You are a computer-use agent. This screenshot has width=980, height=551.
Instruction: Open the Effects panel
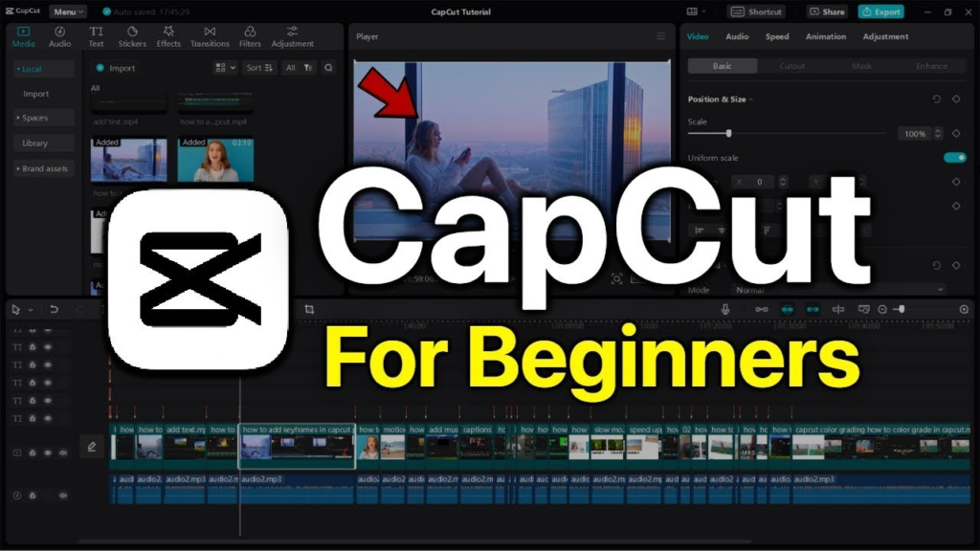click(x=168, y=36)
